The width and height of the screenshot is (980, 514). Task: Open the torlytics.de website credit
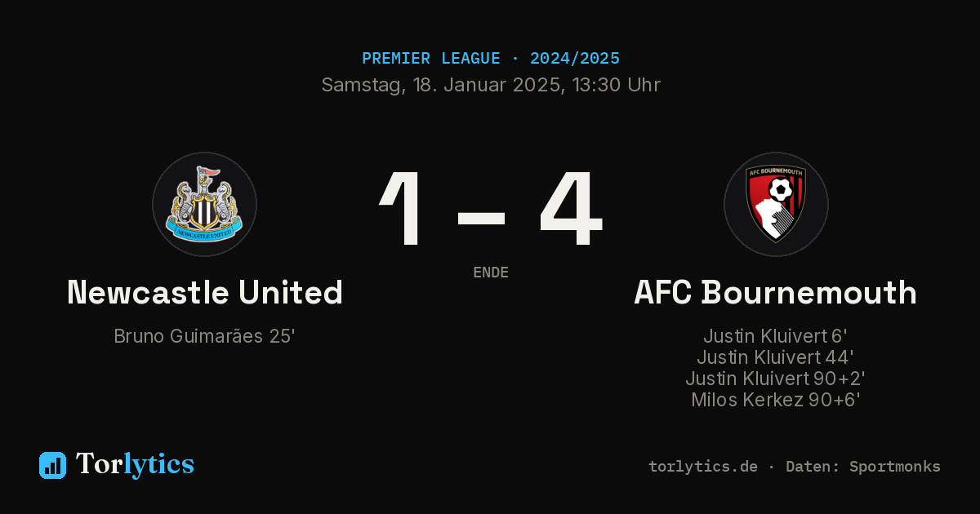point(703,467)
